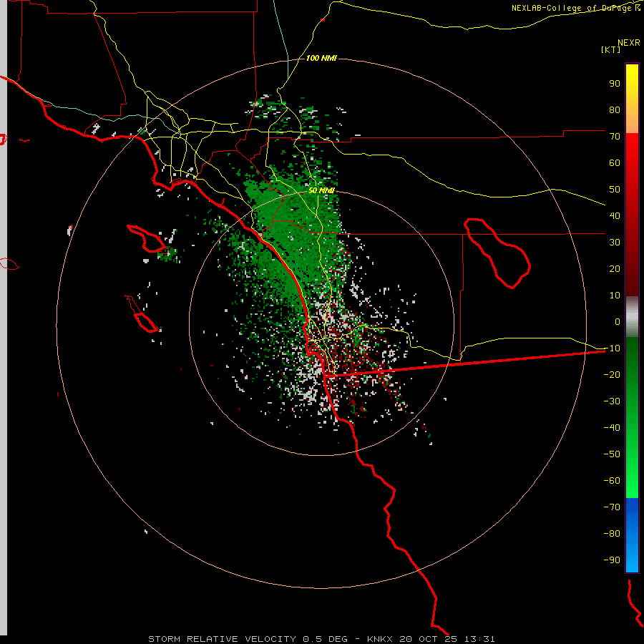This screenshot has height=644, width=644.
Task: Click the KNKX radar station identifier
Action: (379, 639)
